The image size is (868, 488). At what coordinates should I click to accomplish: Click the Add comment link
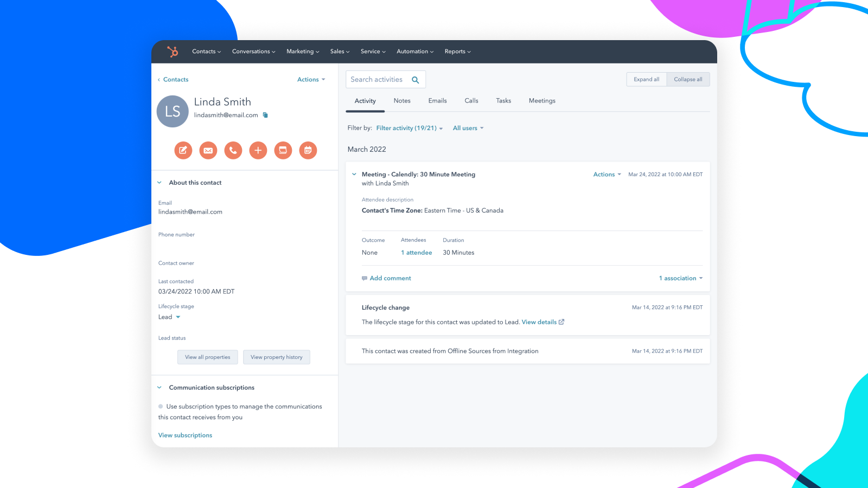[x=391, y=278]
